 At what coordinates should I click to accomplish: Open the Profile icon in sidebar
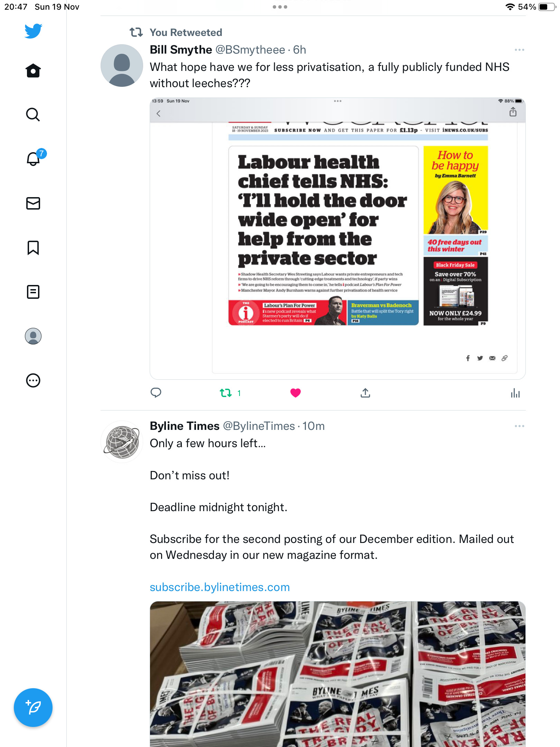point(33,336)
